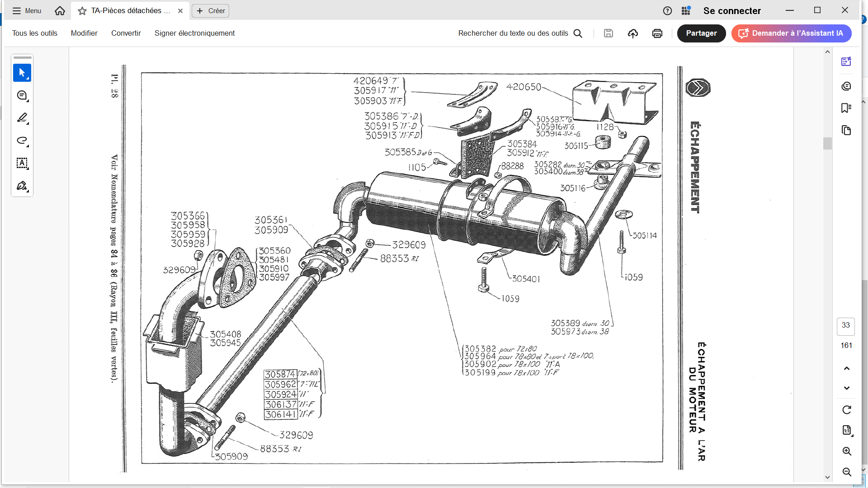Open the fill and sign tool
868x488 pixels.
[22, 186]
